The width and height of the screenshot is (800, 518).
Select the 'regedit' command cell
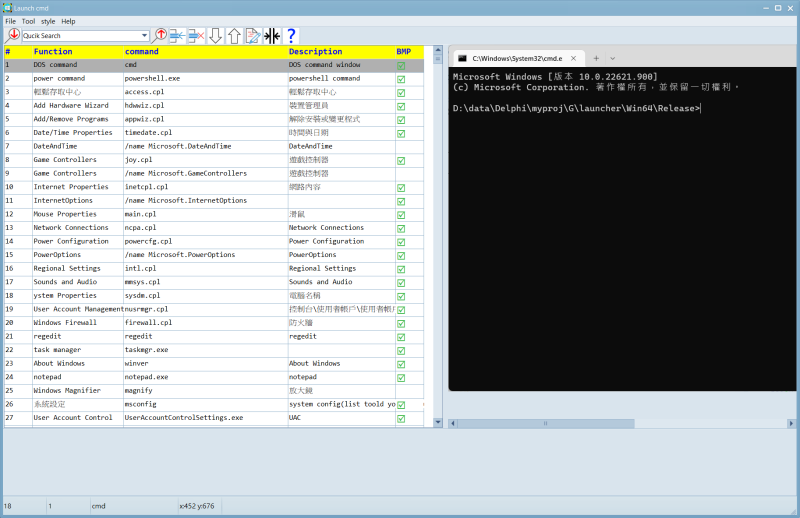(205, 336)
